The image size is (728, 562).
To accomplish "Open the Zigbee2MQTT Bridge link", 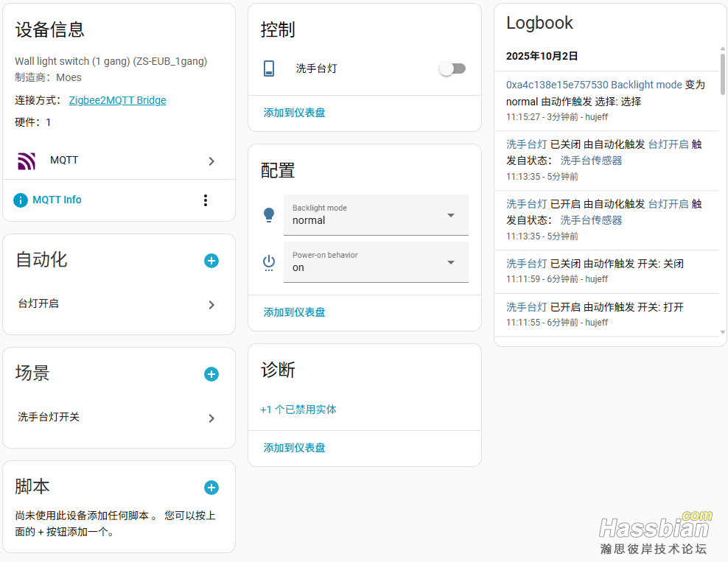I will [x=117, y=100].
